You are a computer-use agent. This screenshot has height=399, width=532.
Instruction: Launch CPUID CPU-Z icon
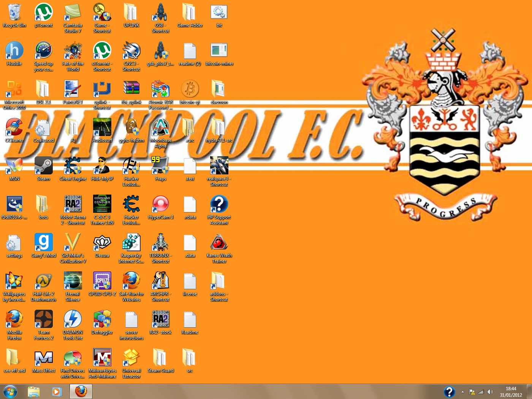(x=102, y=284)
